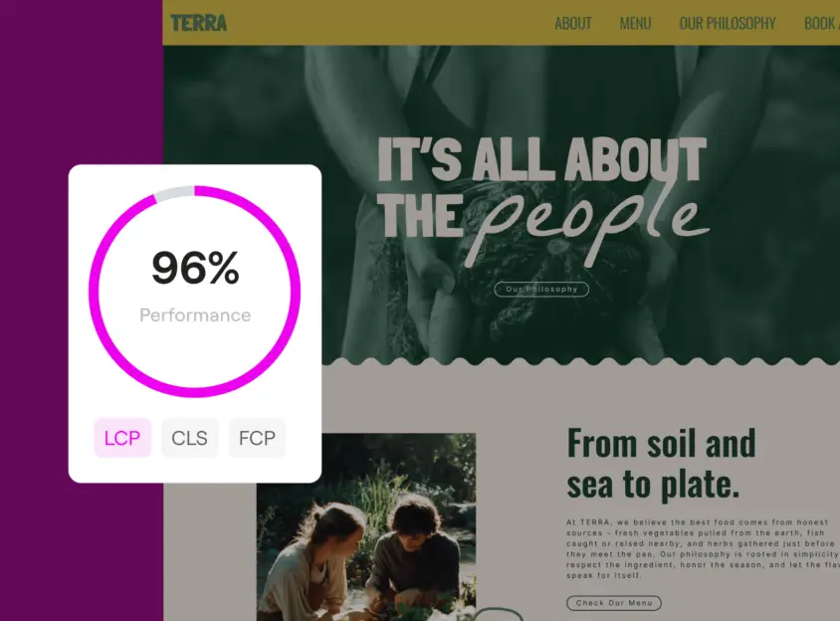Switch to the CLS metric chip
This screenshot has width=840, height=621.
coord(189,438)
